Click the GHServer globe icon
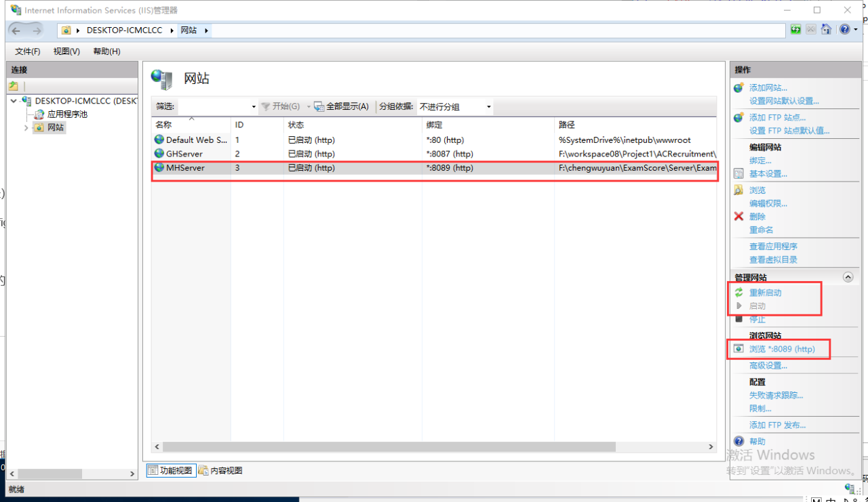 click(x=159, y=154)
